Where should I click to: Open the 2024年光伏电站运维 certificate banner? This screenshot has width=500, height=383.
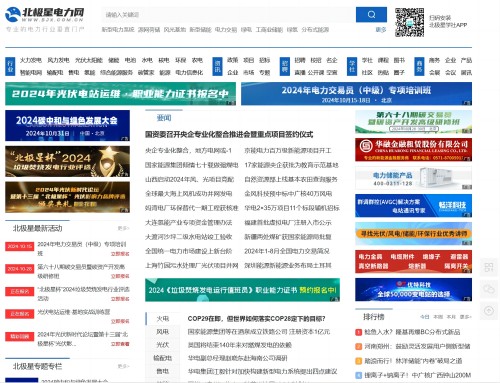(x=120, y=94)
